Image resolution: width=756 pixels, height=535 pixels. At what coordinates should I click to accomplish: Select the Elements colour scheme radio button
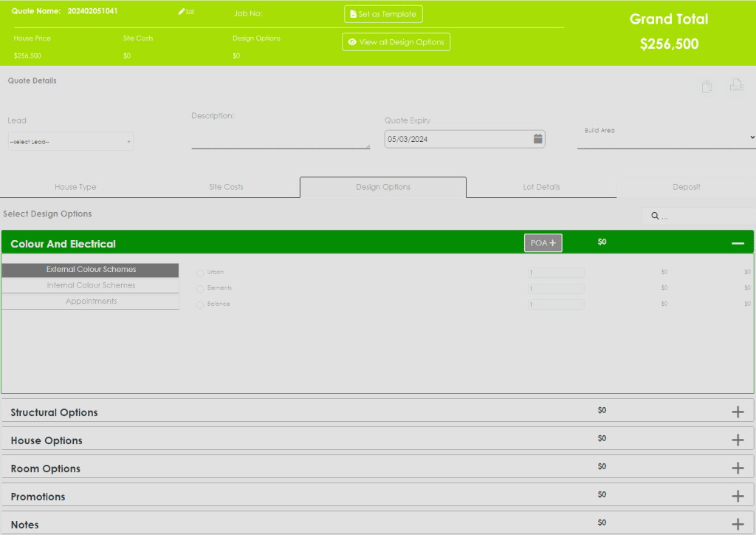(200, 289)
